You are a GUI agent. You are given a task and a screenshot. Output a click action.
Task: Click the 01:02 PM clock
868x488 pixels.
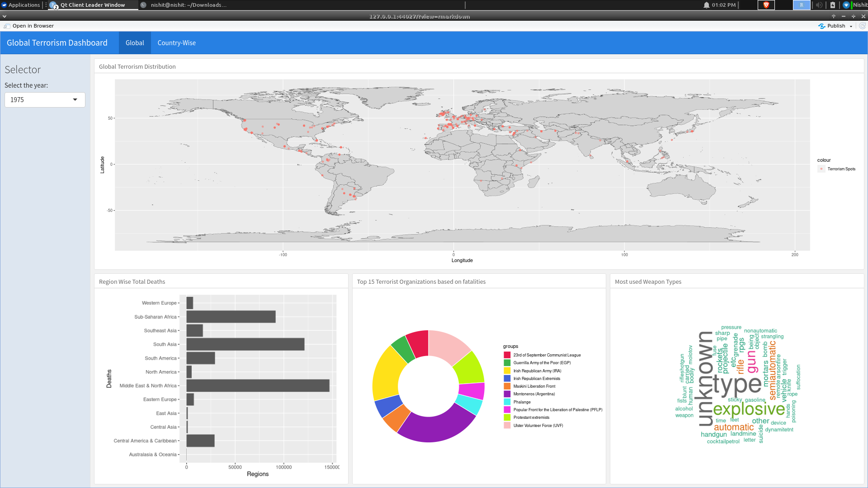click(724, 5)
